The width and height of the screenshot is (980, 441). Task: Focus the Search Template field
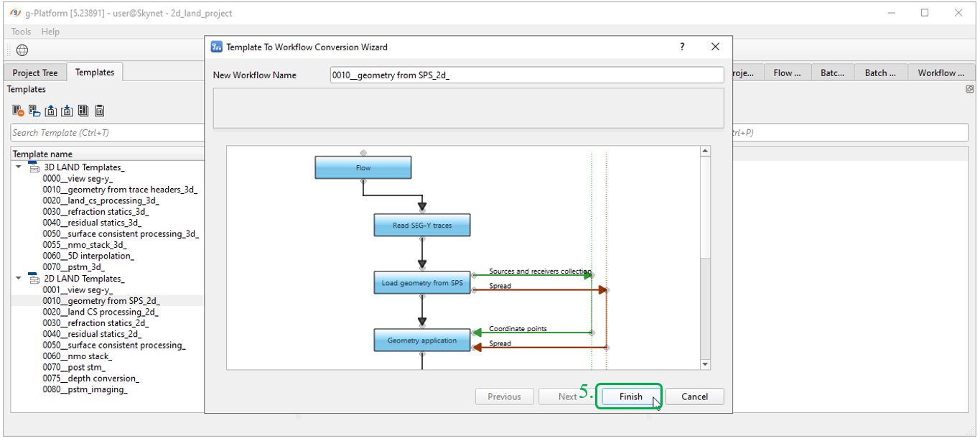pos(108,133)
